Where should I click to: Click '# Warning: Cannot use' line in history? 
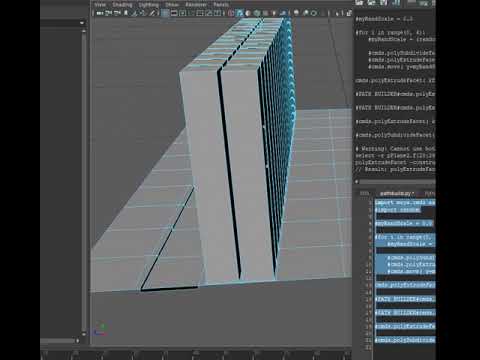point(395,149)
